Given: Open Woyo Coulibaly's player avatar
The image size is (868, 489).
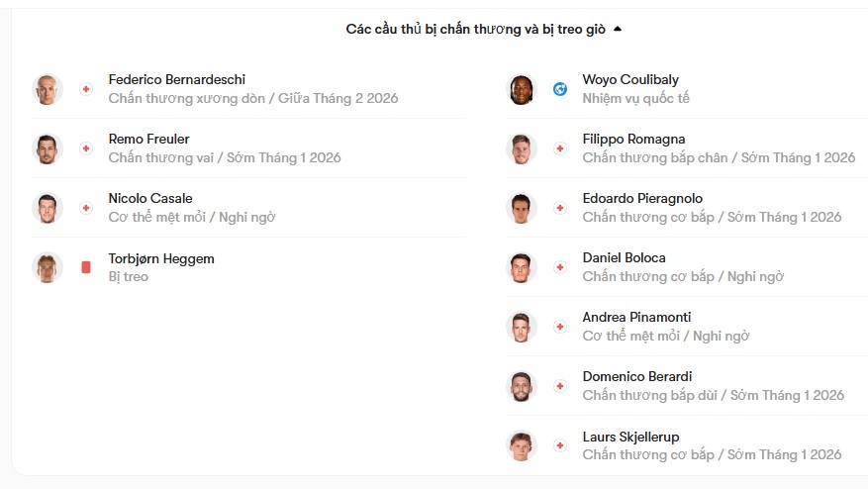Looking at the screenshot, I should [x=522, y=89].
